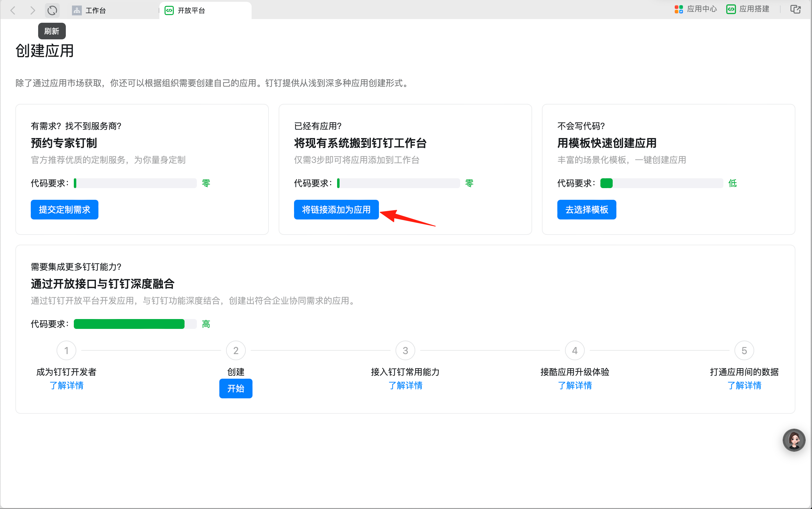Click the 开始 button under 创建
The image size is (812, 509).
pyautogui.click(x=236, y=388)
